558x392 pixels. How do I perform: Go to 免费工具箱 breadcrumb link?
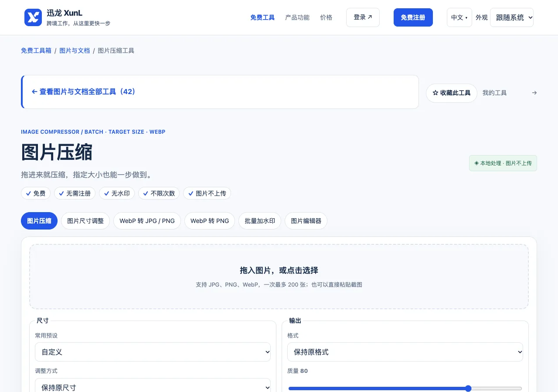pos(36,51)
